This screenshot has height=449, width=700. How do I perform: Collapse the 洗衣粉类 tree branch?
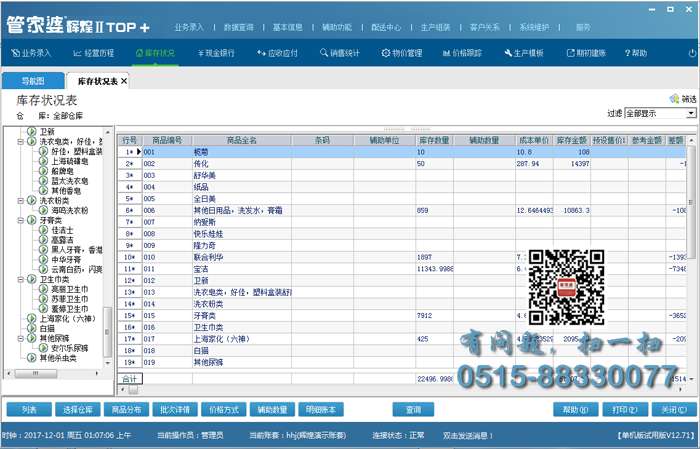(21, 200)
